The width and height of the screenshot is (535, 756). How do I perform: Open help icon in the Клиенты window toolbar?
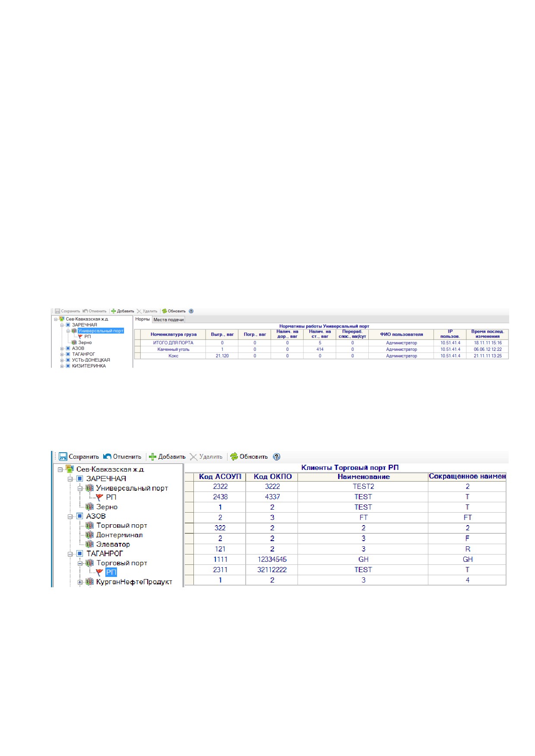pyautogui.click(x=277, y=457)
